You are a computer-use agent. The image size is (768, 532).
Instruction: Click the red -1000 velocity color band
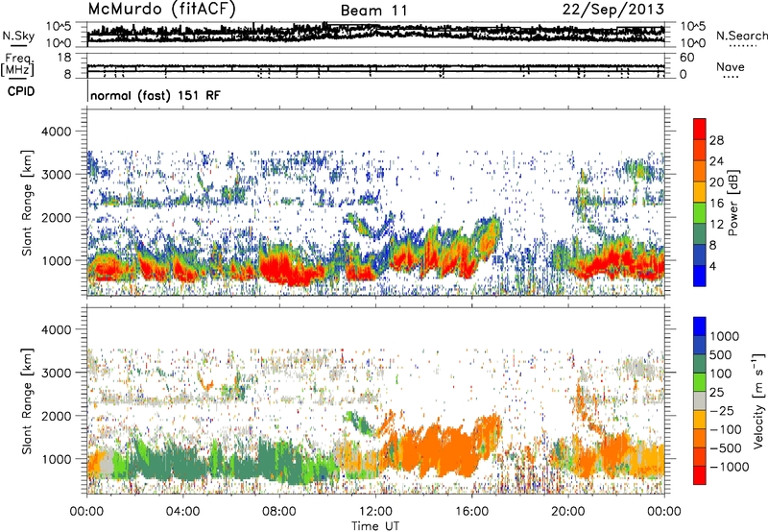tap(700, 475)
